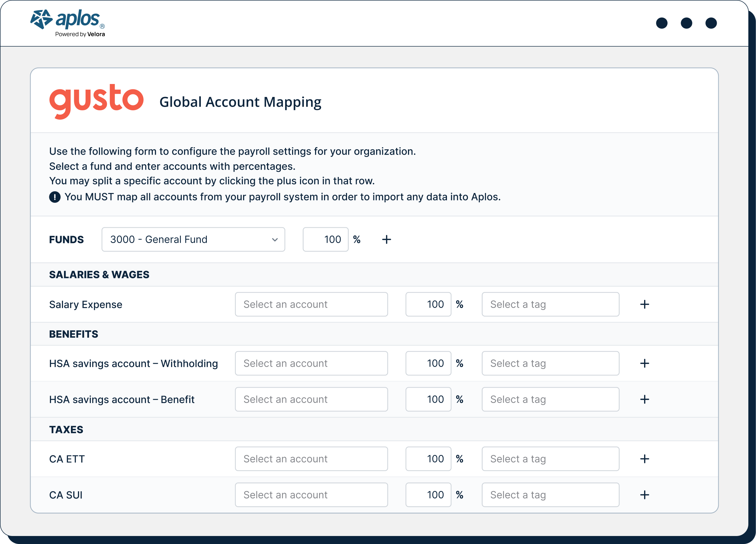Open the 3000 - General Fund dropdown
Image resolution: width=756 pixels, height=544 pixels.
point(193,239)
